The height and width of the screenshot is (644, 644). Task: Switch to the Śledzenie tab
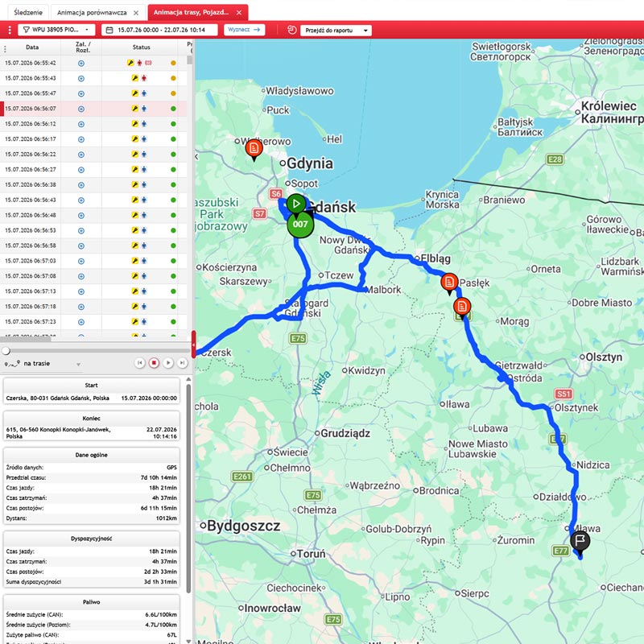28,12
